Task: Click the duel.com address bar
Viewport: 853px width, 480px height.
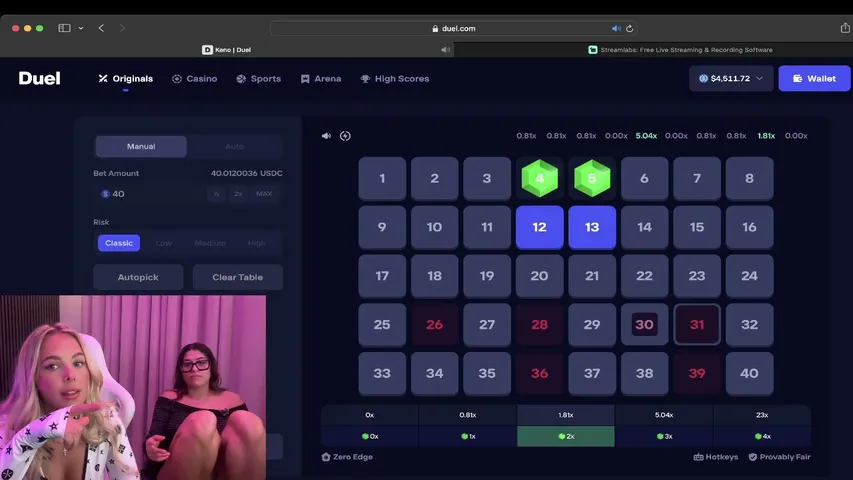Action: [454, 28]
